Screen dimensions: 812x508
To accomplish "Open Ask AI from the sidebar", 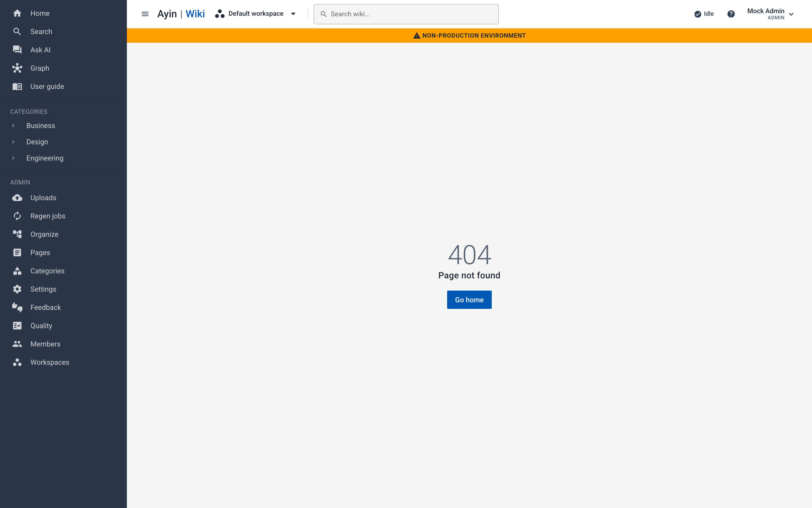I will 63,50.
